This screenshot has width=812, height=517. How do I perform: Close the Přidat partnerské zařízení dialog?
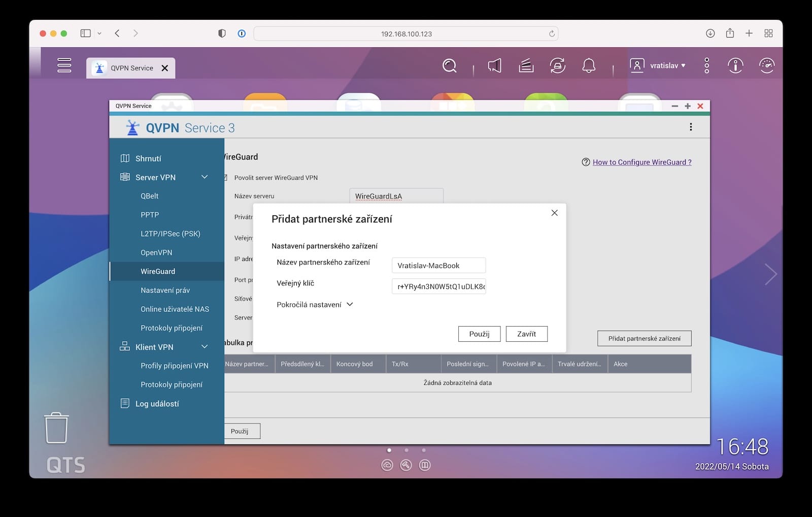[555, 213]
